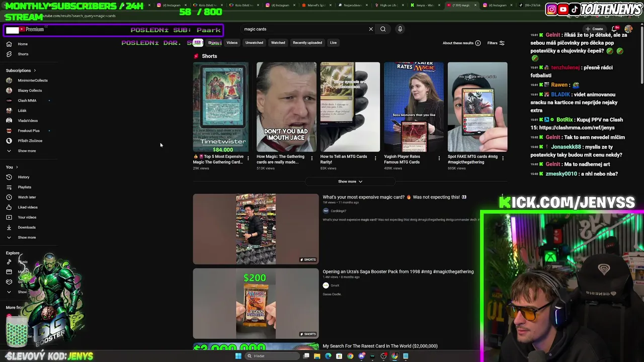
Task: Filter results by Unwatched chip
Action: (x=254, y=43)
